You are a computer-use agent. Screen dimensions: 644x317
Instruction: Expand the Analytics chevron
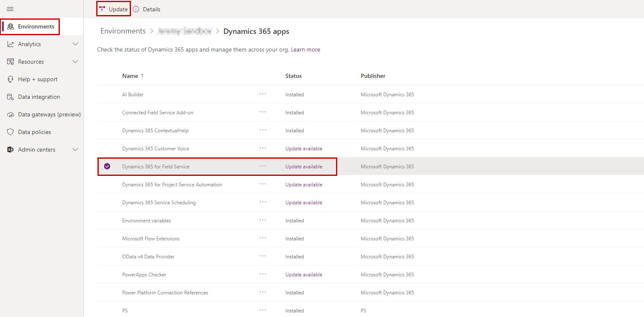coord(75,44)
